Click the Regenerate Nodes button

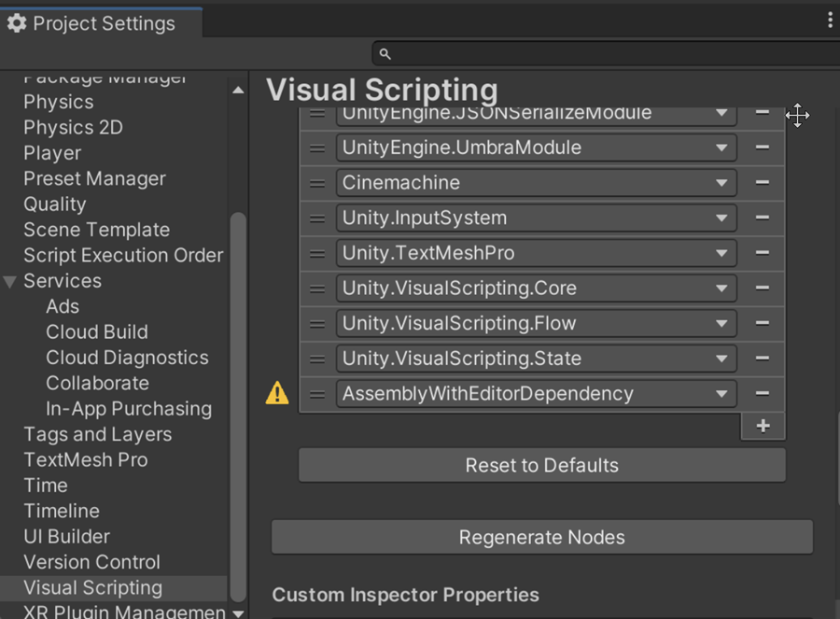(541, 537)
